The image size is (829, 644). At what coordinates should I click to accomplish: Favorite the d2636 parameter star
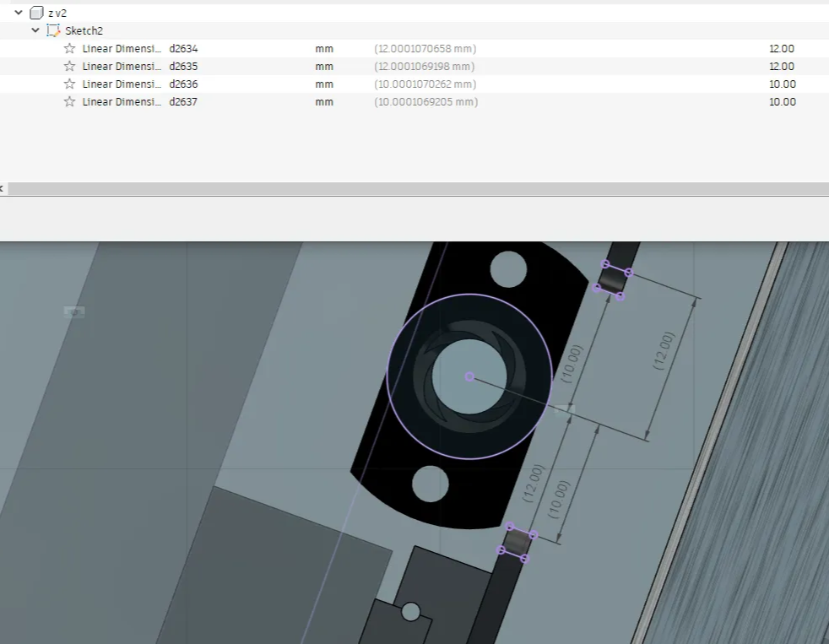point(69,84)
